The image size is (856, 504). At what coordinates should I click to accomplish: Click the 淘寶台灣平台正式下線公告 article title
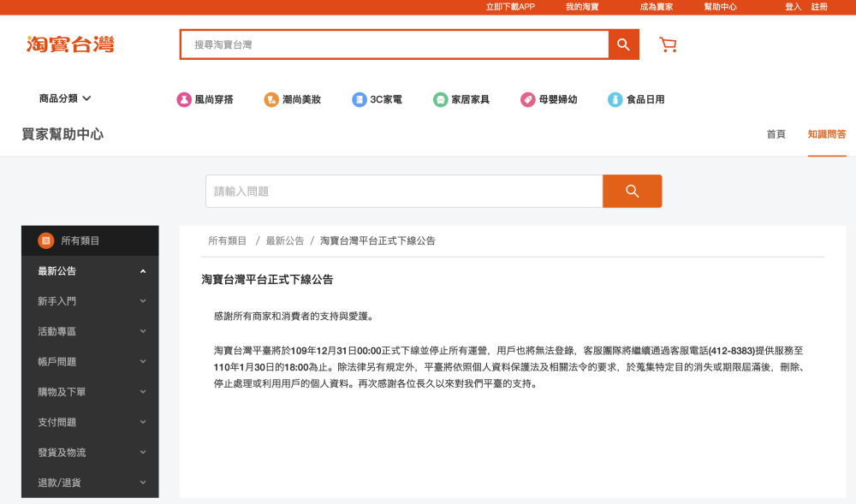tap(267, 279)
